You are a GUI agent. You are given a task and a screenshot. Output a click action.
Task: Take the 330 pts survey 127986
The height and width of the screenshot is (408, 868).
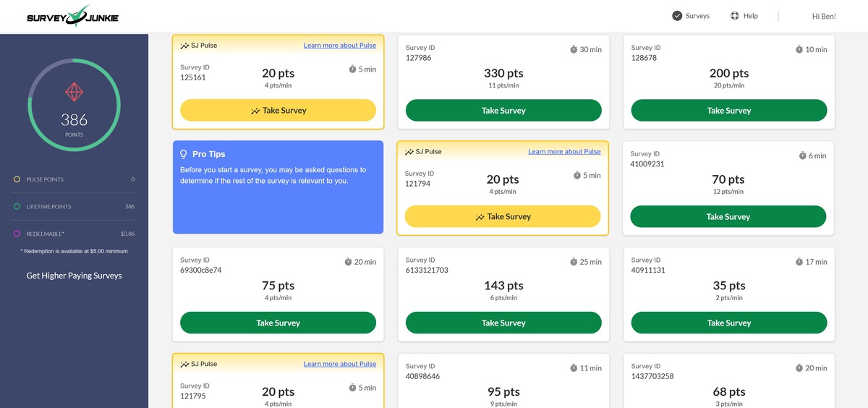click(503, 111)
